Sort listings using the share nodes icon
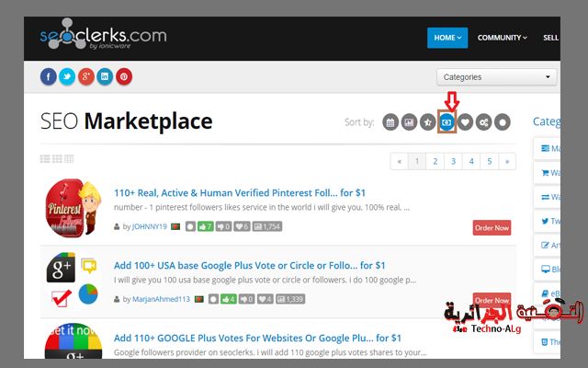This screenshot has height=368, width=588. pyautogui.click(x=484, y=122)
